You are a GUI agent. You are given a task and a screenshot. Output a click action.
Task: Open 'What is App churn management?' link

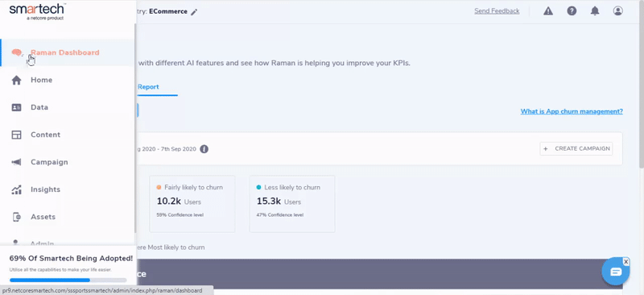572,111
